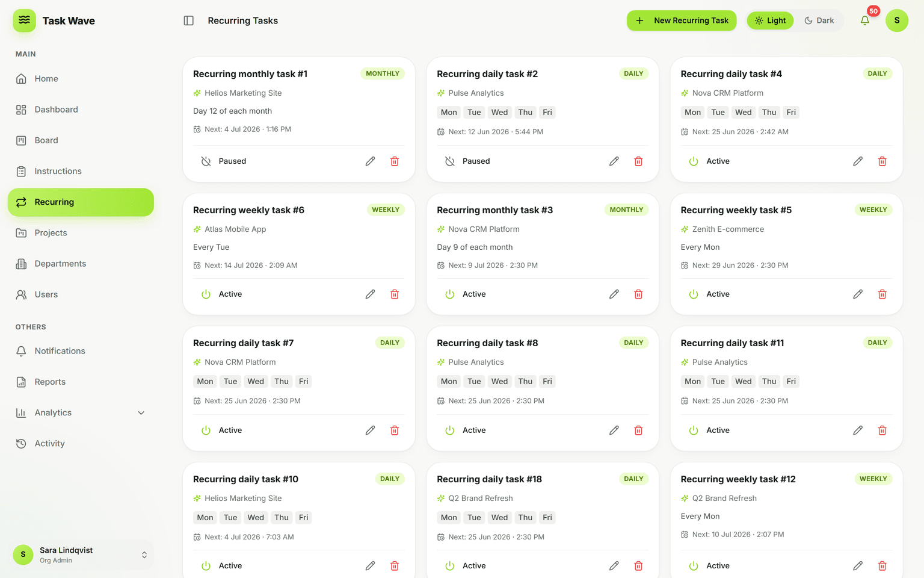The image size is (924, 578).
Task: Edit Recurring daily task #10
Action: pyautogui.click(x=370, y=565)
